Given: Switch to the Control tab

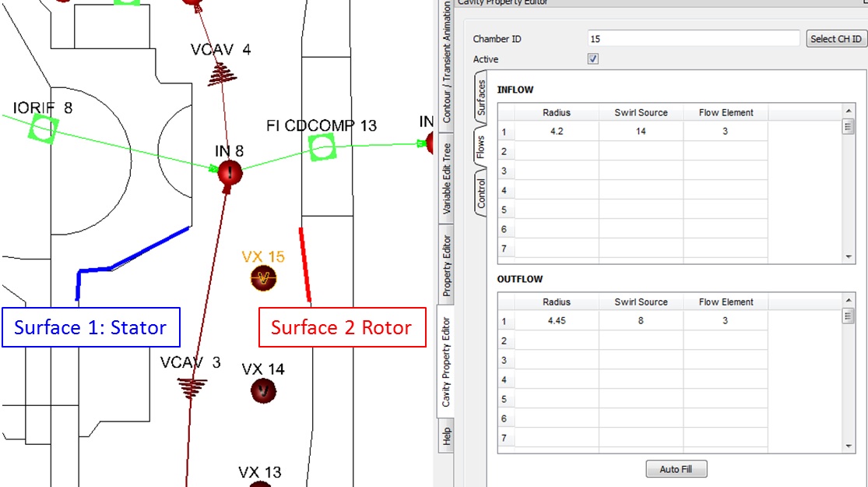Looking at the screenshot, I should pyautogui.click(x=481, y=193).
